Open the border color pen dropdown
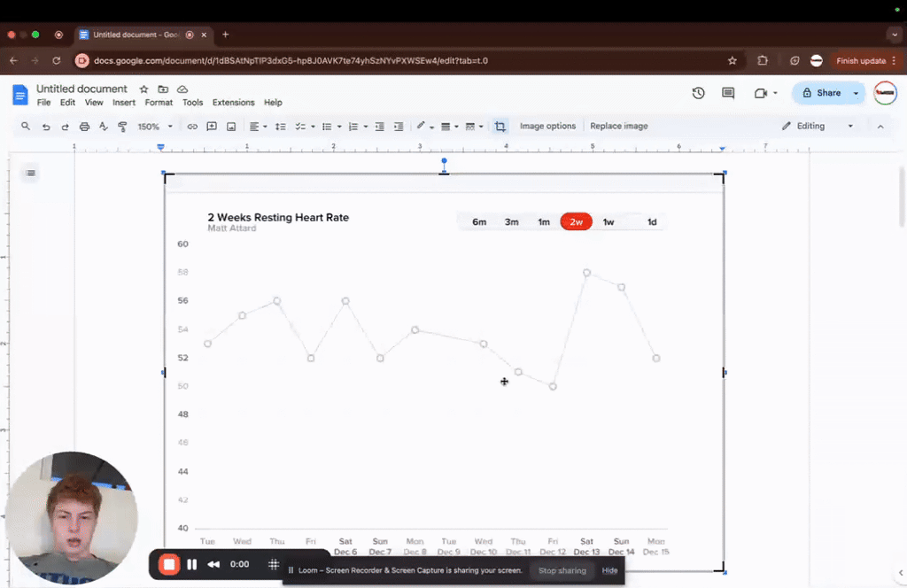 (x=425, y=127)
